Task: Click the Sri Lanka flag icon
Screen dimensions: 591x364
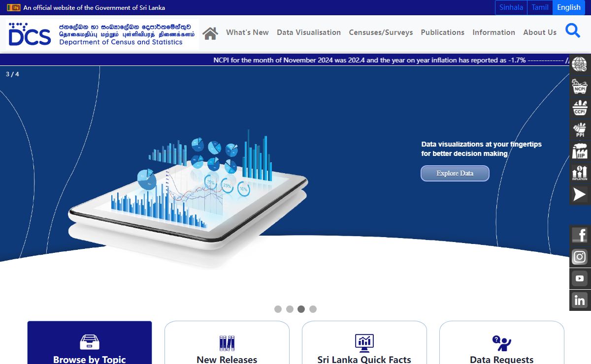Action: [13, 7]
